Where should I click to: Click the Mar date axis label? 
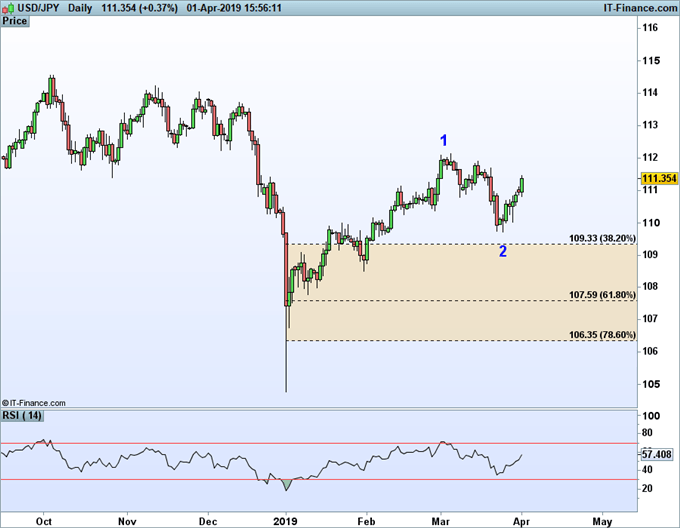coord(441,521)
